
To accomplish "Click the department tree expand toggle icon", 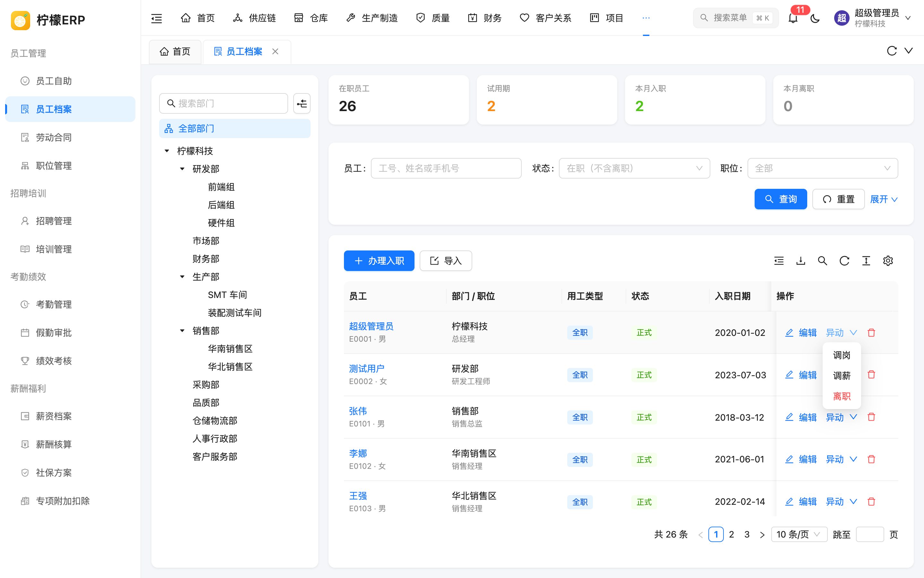I will (302, 103).
